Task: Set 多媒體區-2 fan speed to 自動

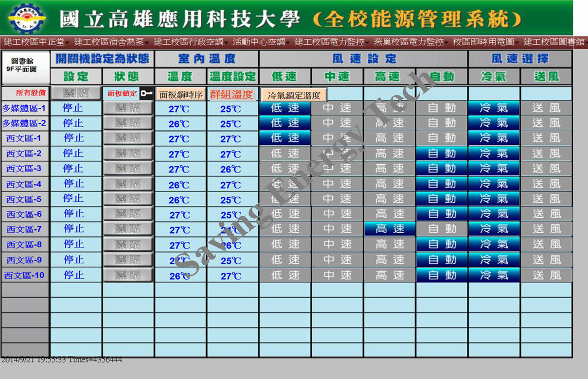Action: pos(442,123)
